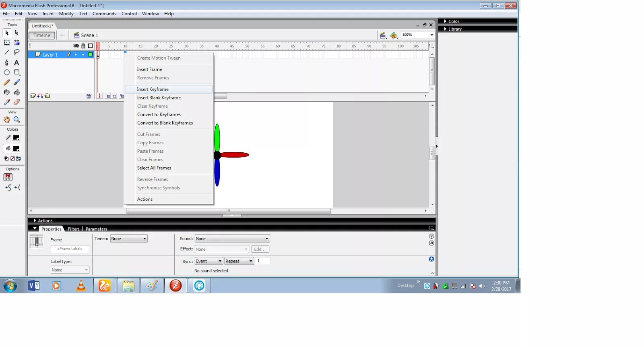Image resolution: width=644 pixels, height=347 pixels.
Task: Click the stroke color swatch
Action: tap(16, 138)
